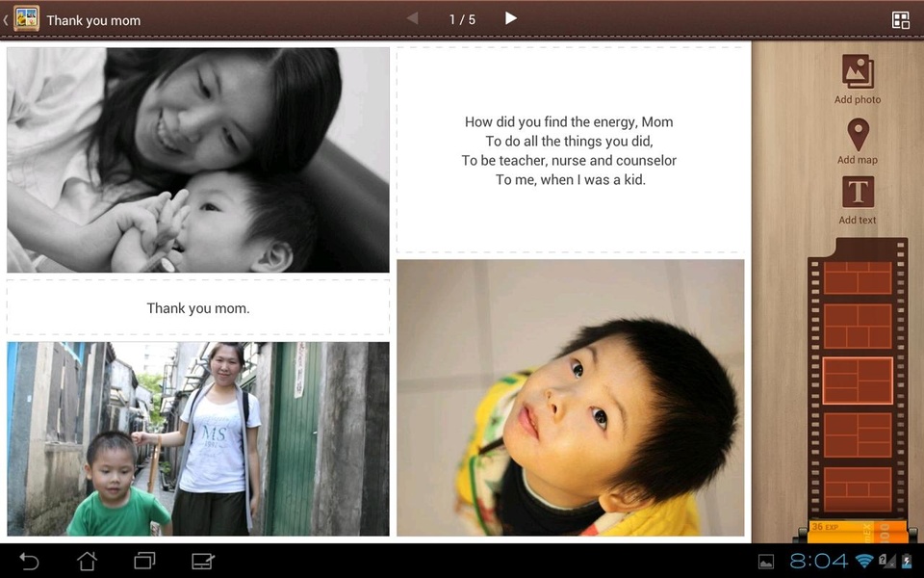The height and width of the screenshot is (578, 924).
Task: Select the first layout in the film strip
Action: tap(858, 277)
